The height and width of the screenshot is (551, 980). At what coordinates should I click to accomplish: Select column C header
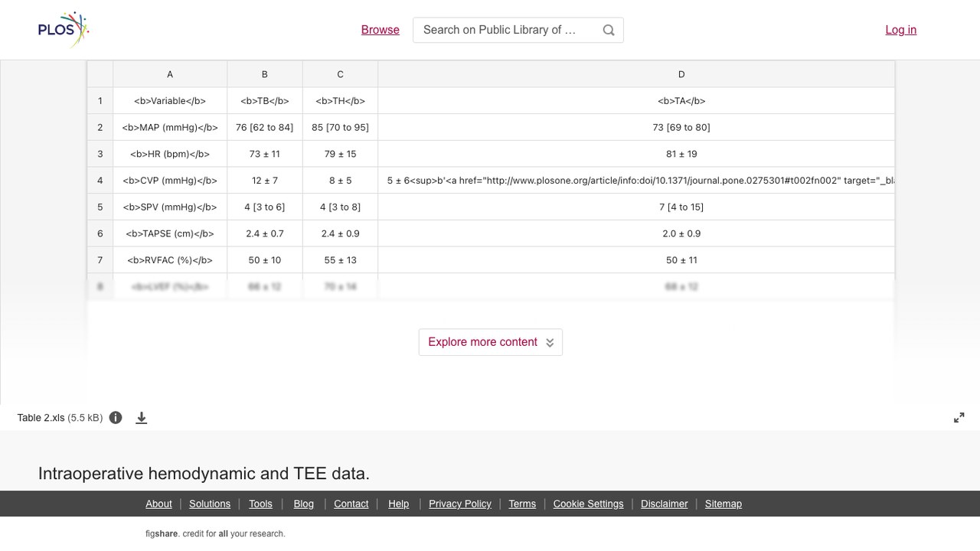point(340,74)
